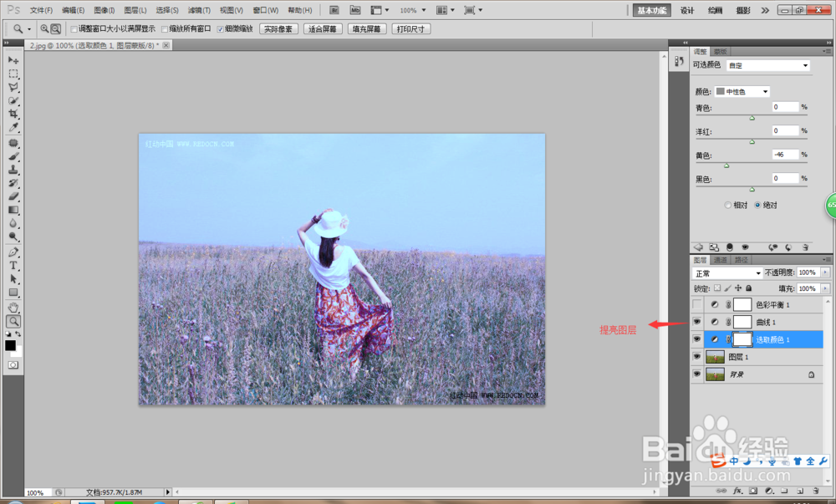Select the Spot Healing Brush tool
Viewport: 836px width, 504px height.
coord(13,143)
